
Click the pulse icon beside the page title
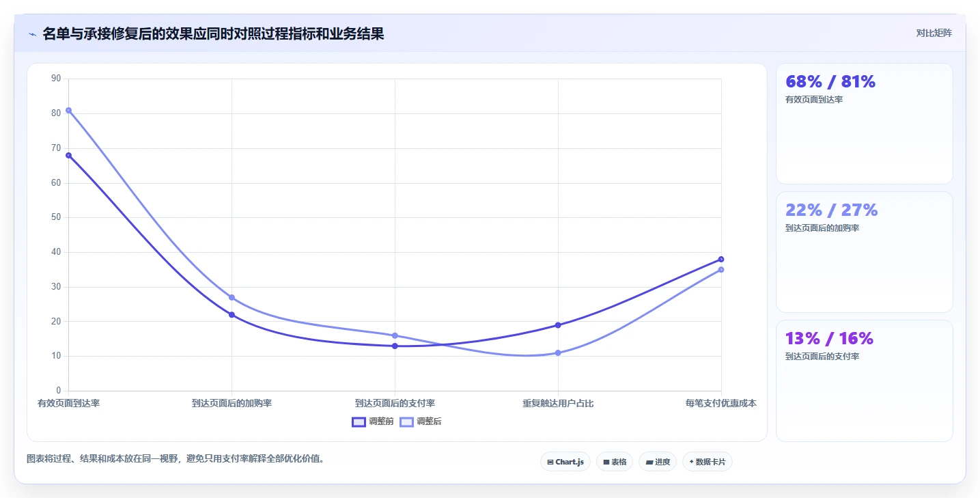click(33, 34)
